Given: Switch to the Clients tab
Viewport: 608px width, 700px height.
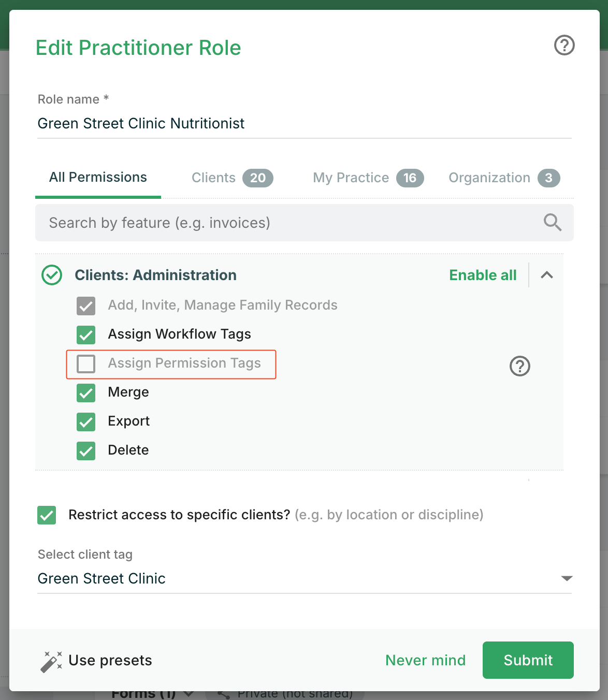Looking at the screenshot, I should click(x=232, y=178).
